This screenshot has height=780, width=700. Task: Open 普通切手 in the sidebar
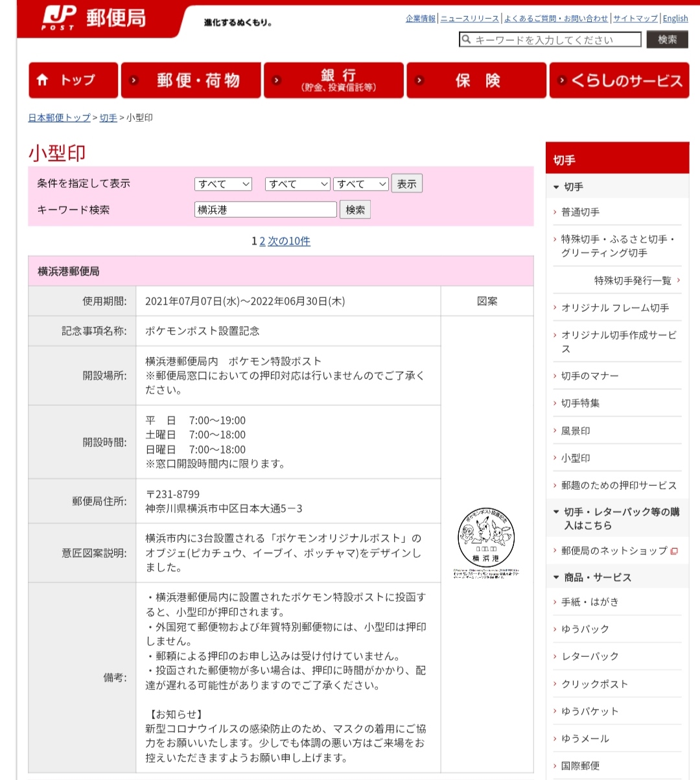(580, 212)
